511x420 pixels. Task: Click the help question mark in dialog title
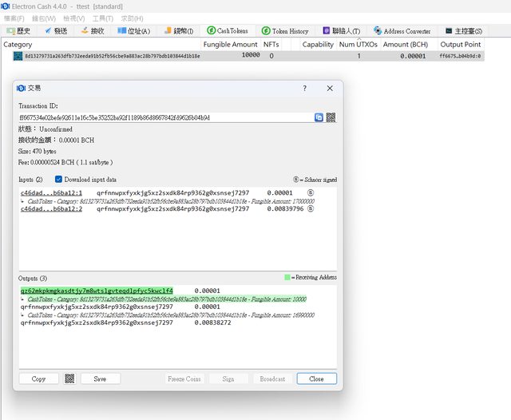(x=304, y=89)
